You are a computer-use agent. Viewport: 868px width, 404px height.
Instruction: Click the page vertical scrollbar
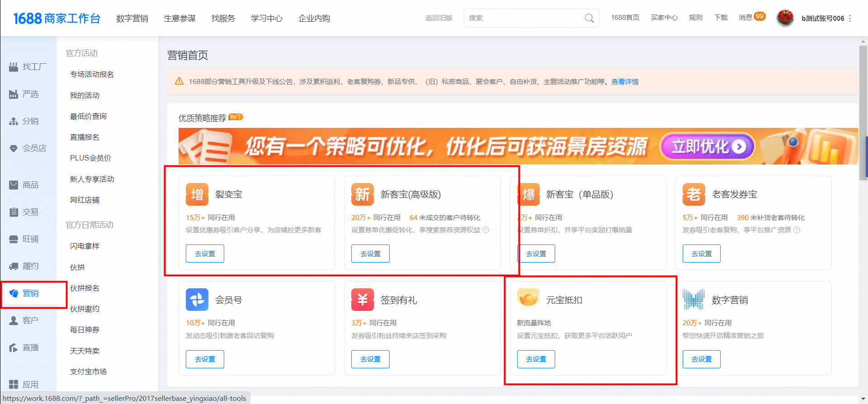point(863,113)
